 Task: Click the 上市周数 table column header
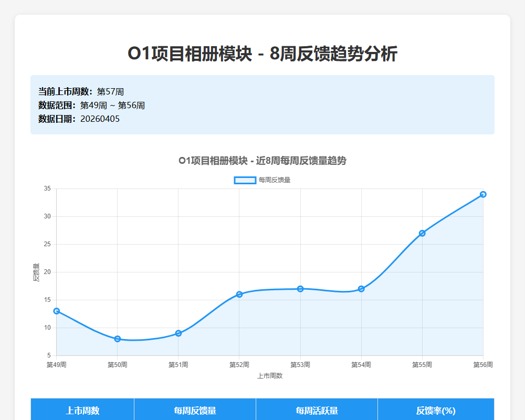point(82,410)
